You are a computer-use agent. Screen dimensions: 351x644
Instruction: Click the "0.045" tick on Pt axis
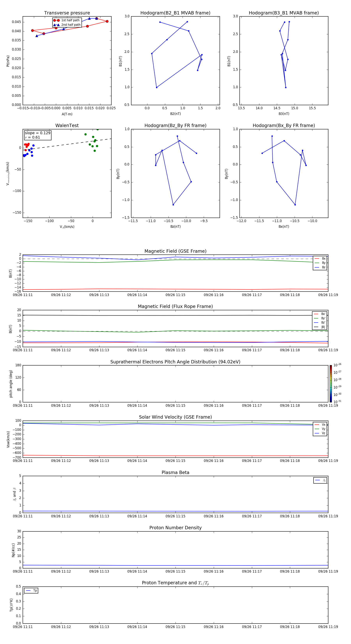[x=17, y=22]
